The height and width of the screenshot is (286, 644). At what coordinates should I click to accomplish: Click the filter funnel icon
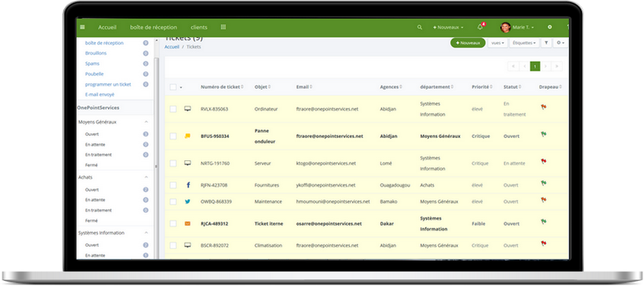[x=546, y=43]
